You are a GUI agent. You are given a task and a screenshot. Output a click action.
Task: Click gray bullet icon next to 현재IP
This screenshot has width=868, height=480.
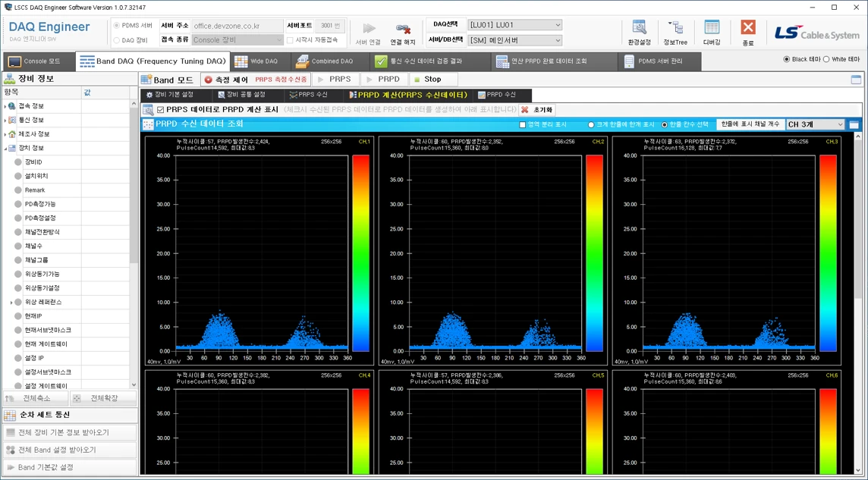(x=18, y=315)
